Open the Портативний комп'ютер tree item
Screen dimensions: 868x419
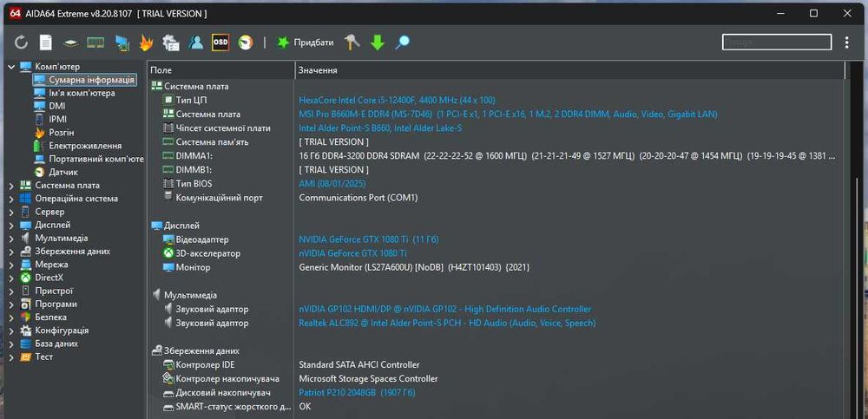tap(96, 159)
